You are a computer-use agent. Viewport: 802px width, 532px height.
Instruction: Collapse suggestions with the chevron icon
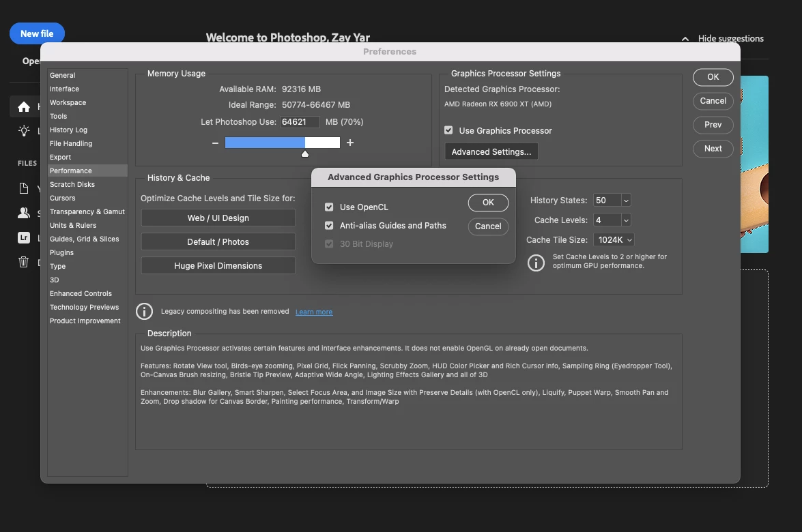685,39
